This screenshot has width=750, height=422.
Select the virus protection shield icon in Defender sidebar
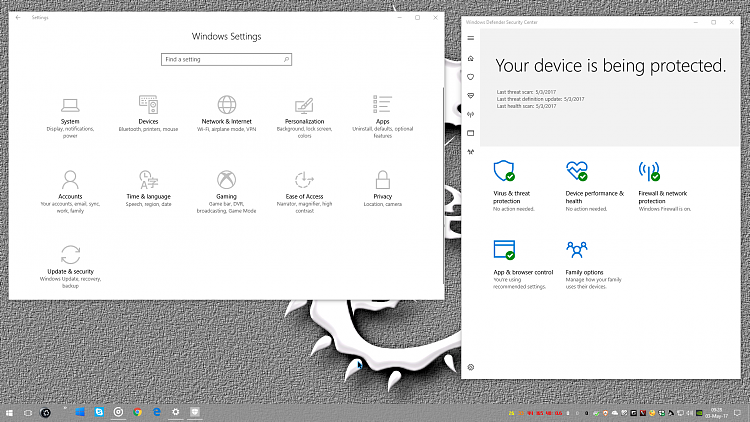pyautogui.click(x=471, y=77)
